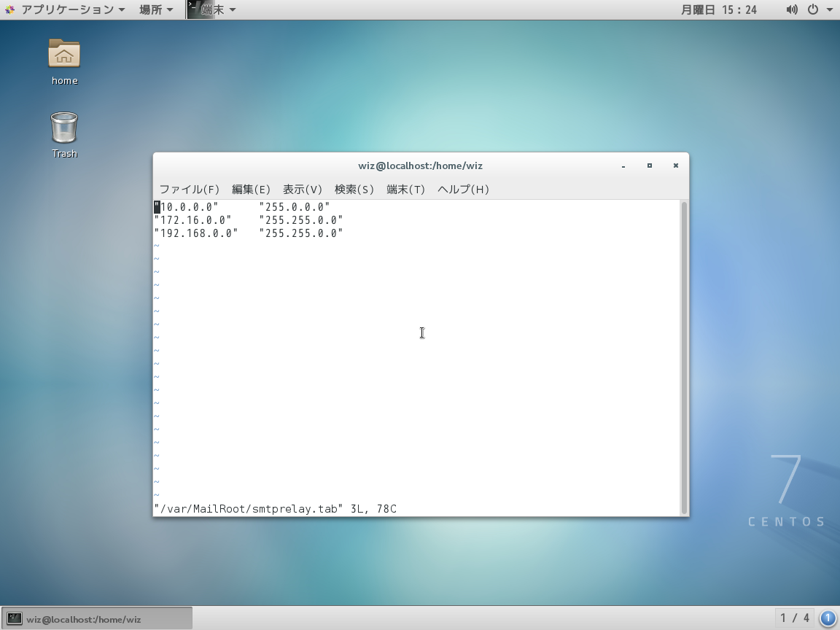Open the 表示(V) menu
840x630 pixels.
[x=302, y=189]
